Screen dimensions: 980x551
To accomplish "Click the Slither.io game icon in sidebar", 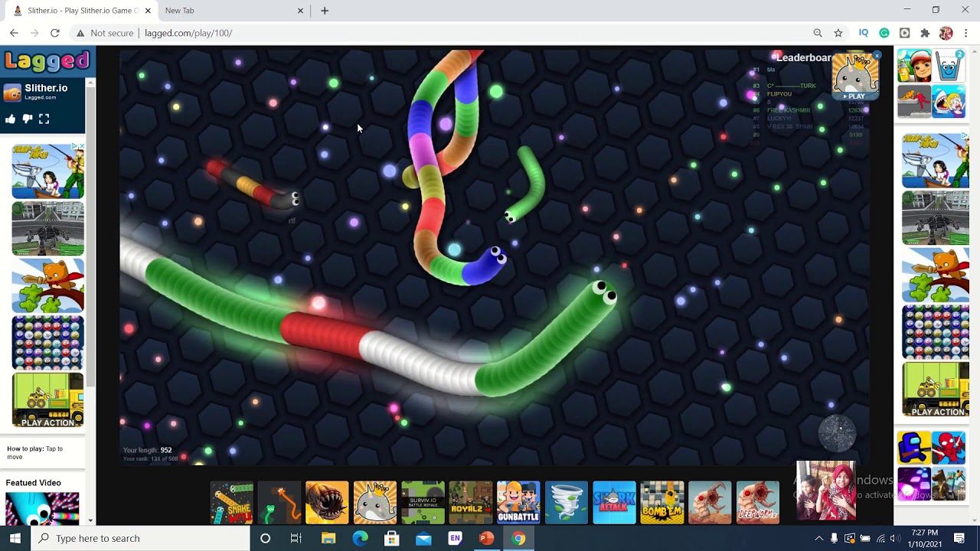I will coord(12,93).
